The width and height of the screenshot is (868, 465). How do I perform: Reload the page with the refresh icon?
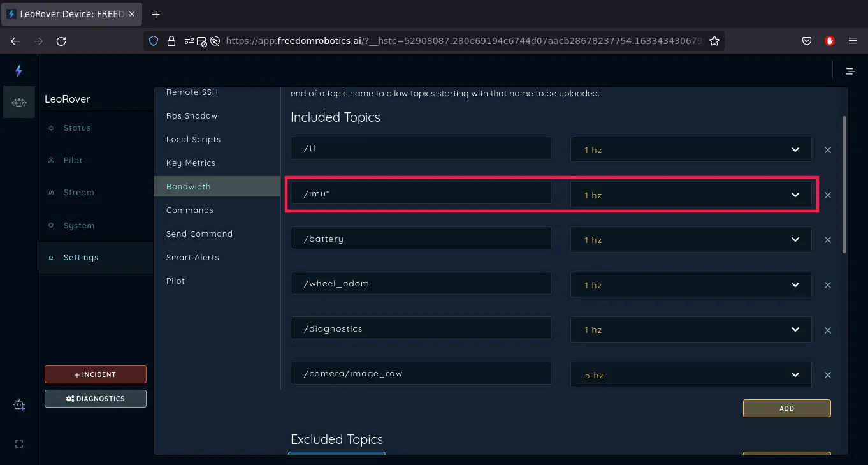61,41
